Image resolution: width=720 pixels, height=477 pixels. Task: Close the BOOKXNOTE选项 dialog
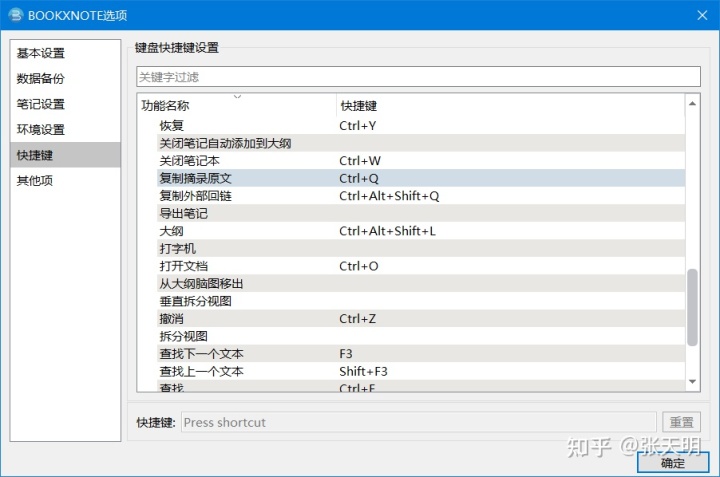pos(702,15)
